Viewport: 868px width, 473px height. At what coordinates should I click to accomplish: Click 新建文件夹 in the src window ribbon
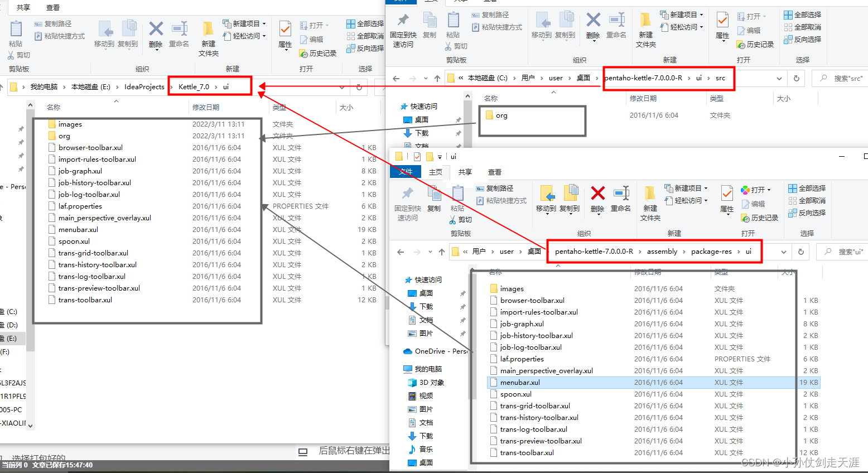[645, 30]
